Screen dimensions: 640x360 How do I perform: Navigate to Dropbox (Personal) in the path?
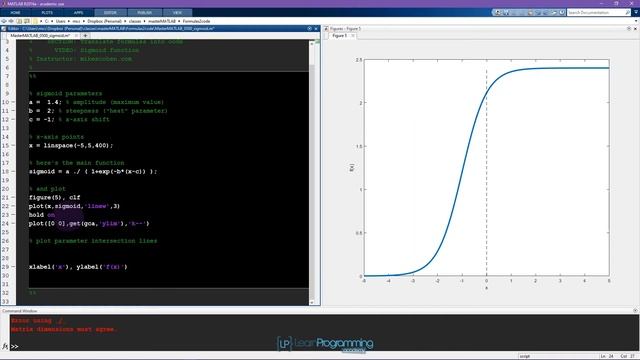104,21
